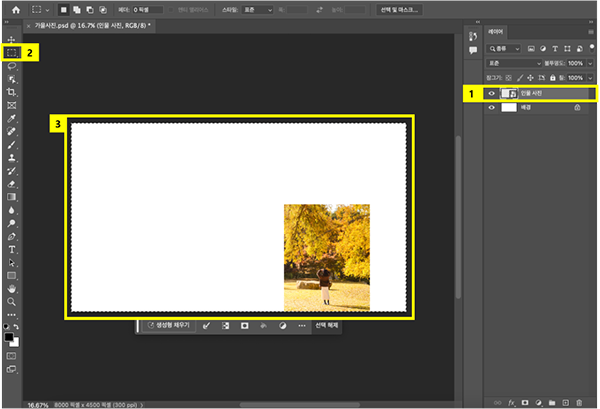
Task: Hide the 인물 사진 layer eye
Action: point(491,93)
